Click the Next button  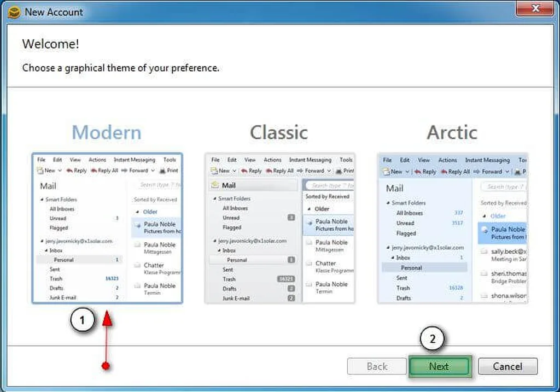click(x=439, y=366)
